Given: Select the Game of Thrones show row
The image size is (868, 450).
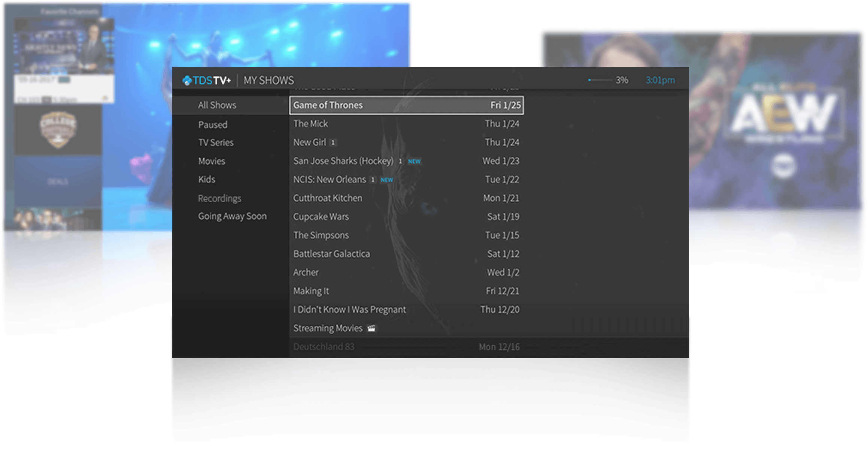Looking at the screenshot, I should 406,105.
